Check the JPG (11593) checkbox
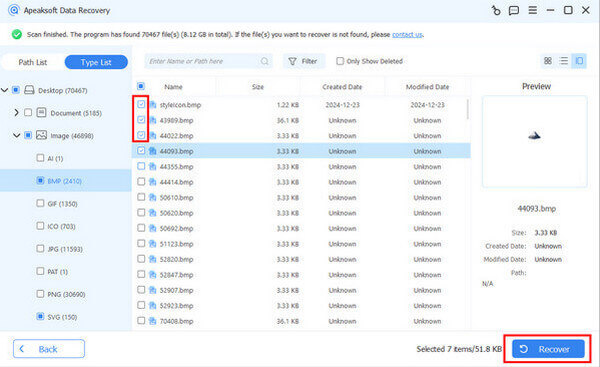600x367 pixels. [x=40, y=248]
